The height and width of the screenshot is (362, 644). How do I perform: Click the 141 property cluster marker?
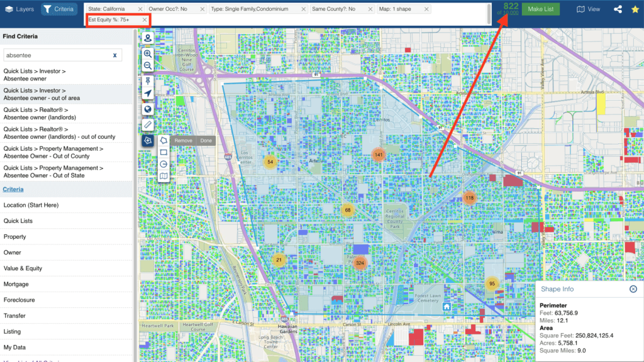point(378,155)
